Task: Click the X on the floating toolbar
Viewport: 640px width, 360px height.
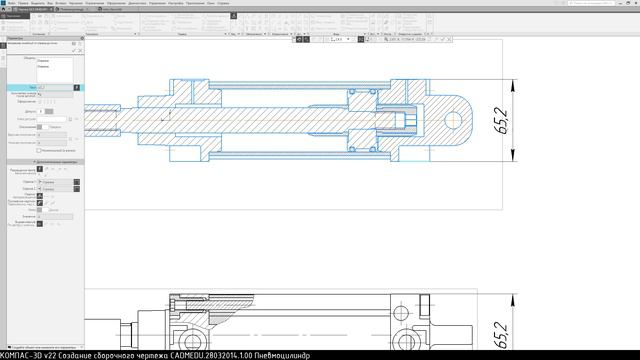Action: [x=449, y=39]
